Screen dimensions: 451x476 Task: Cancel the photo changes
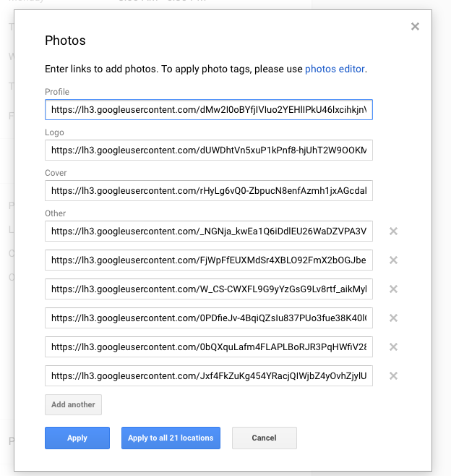click(x=265, y=438)
